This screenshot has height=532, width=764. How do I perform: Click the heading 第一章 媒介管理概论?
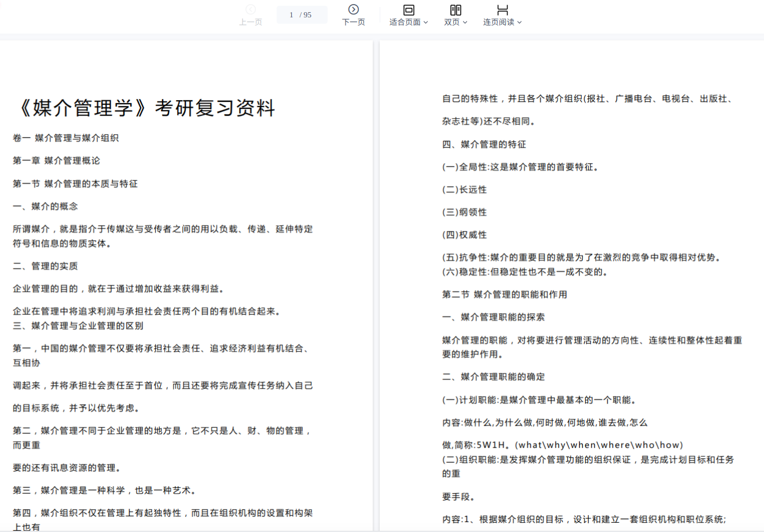tap(56, 160)
